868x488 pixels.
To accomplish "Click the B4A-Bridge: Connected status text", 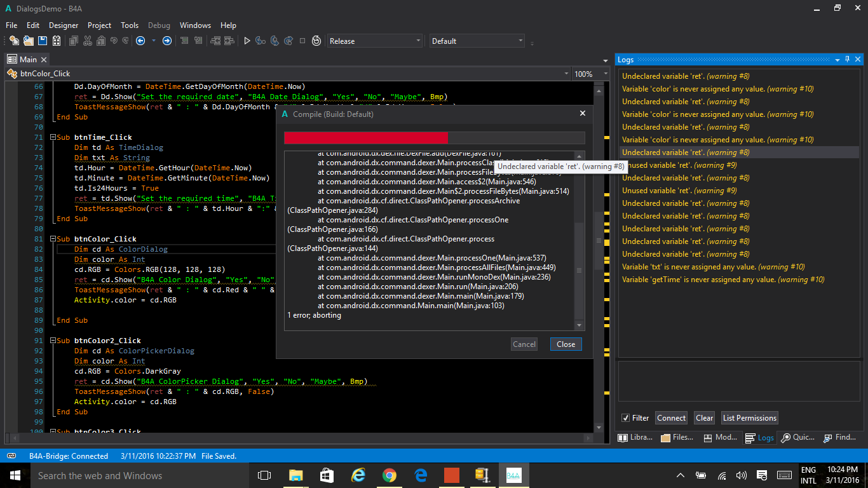I will pyautogui.click(x=69, y=456).
